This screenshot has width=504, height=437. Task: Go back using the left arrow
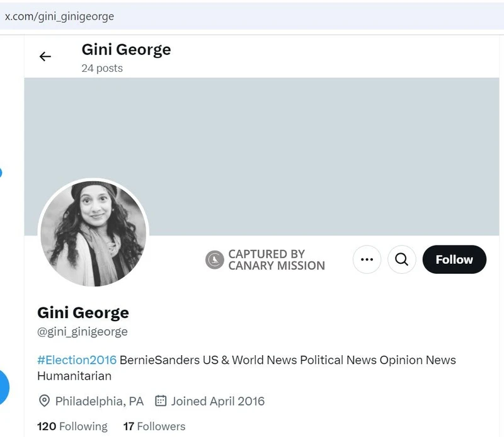pos(45,57)
